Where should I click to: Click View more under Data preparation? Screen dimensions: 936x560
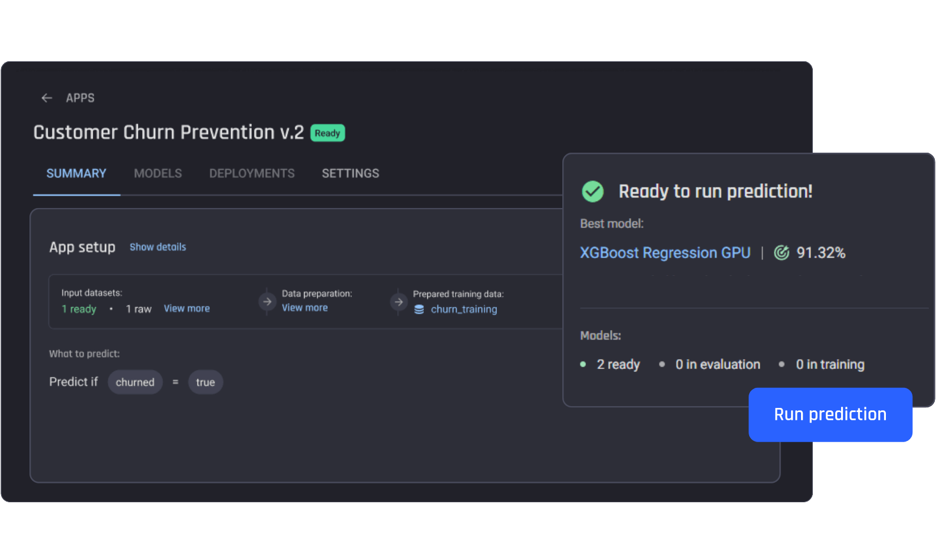pos(305,308)
